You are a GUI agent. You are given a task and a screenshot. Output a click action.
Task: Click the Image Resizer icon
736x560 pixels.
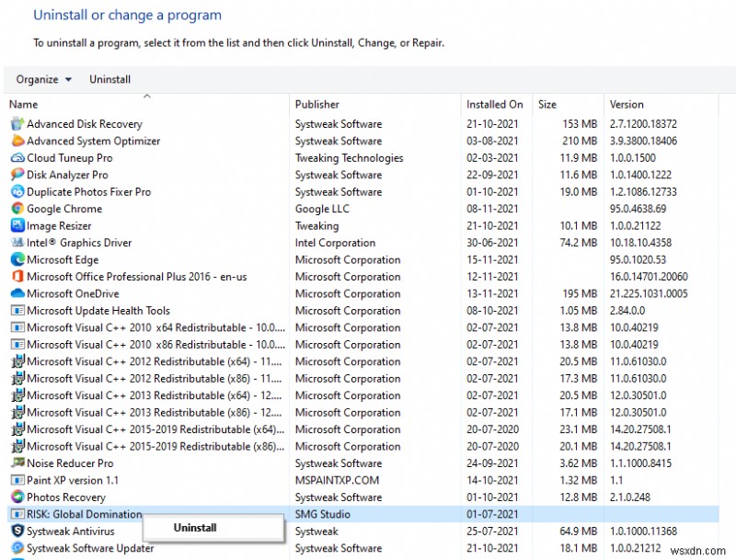point(17,225)
